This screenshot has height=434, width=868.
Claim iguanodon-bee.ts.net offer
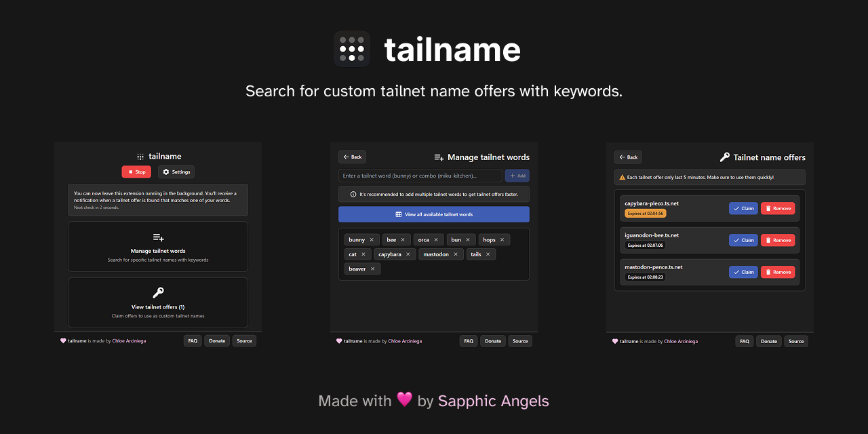pyautogui.click(x=743, y=240)
